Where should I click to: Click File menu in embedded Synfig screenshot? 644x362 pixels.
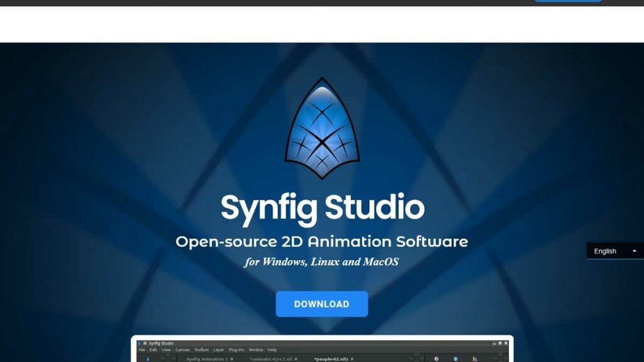pos(142,350)
